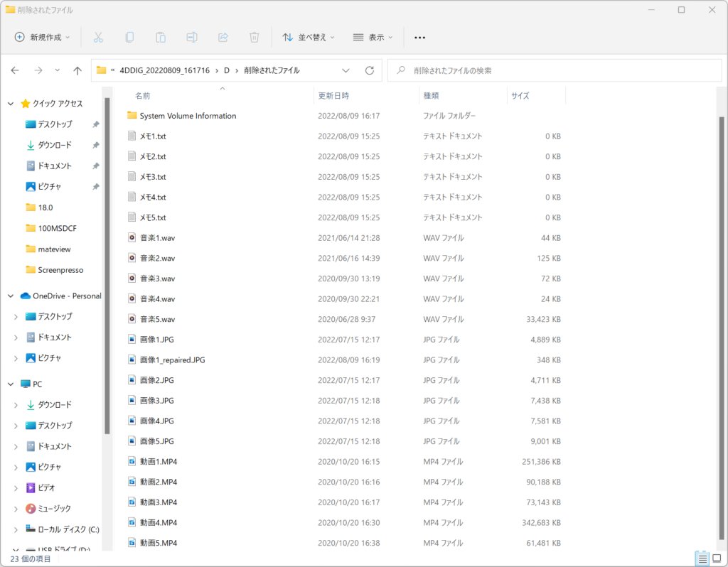Open the three-dots more options menu

[x=419, y=37]
